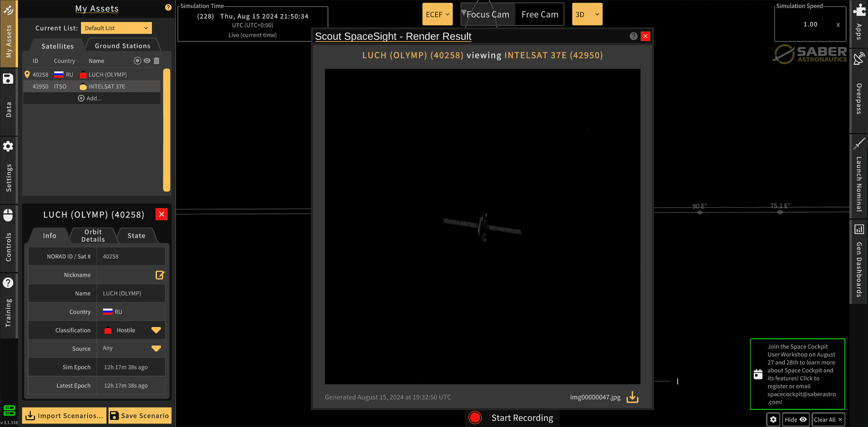Open the My Assets sidebar icon

(8, 10)
